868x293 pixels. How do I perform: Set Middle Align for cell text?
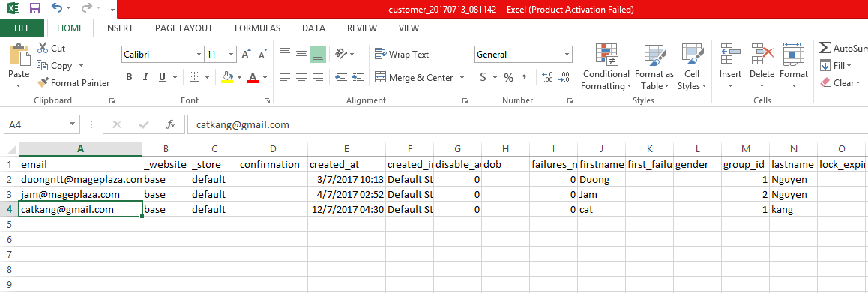click(301, 54)
